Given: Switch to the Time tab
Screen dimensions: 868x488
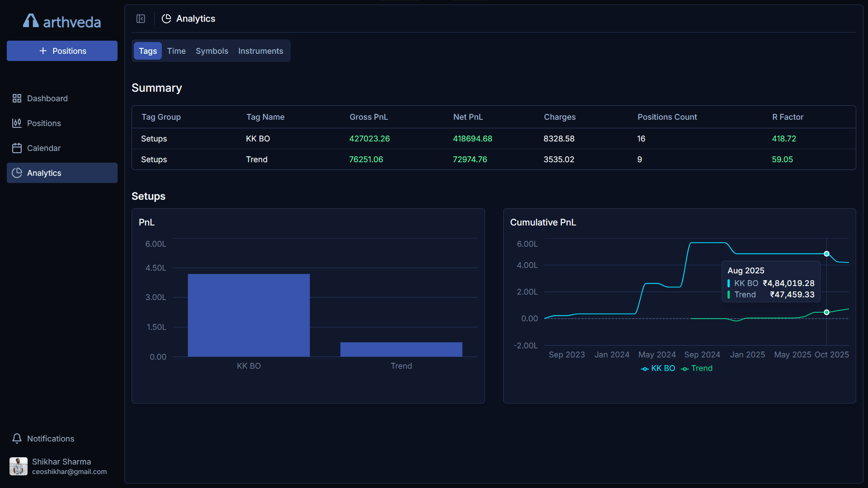Looking at the screenshot, I should tap(176, 51).
